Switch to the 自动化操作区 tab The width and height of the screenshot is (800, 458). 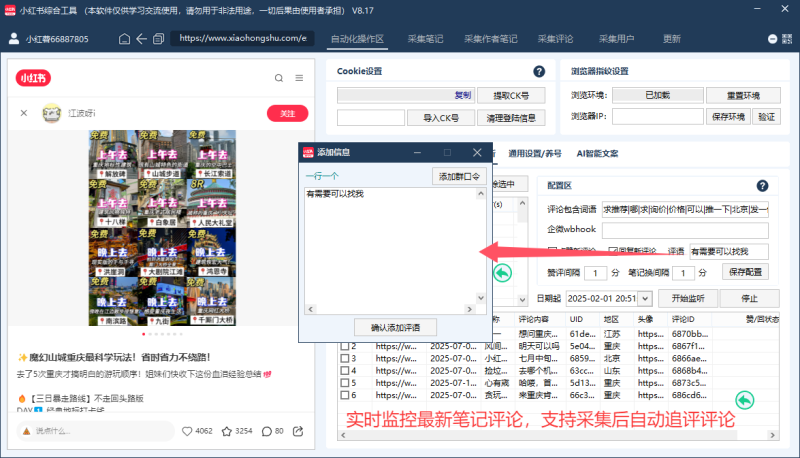coord(357,39)
